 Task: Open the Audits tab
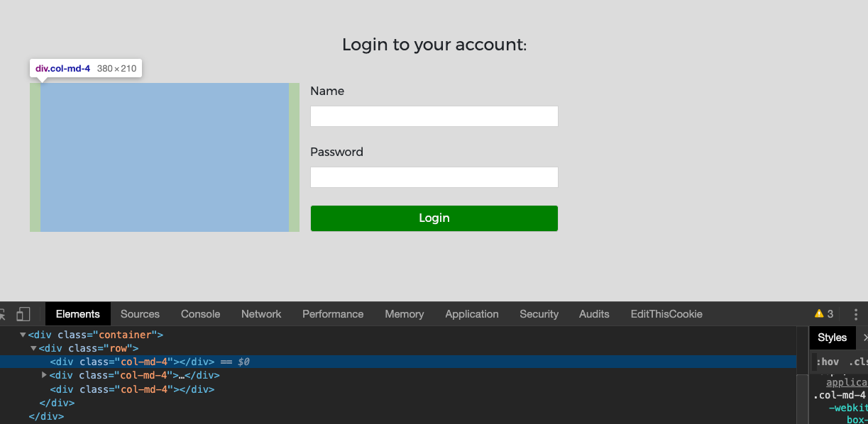[594, 314]
